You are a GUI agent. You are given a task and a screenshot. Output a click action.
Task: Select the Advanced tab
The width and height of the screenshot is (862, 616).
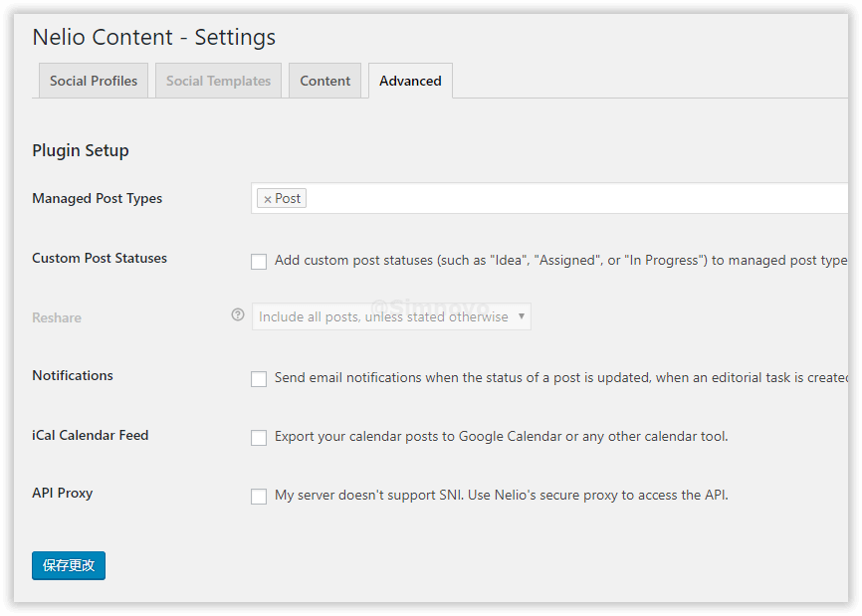(410, 81)
